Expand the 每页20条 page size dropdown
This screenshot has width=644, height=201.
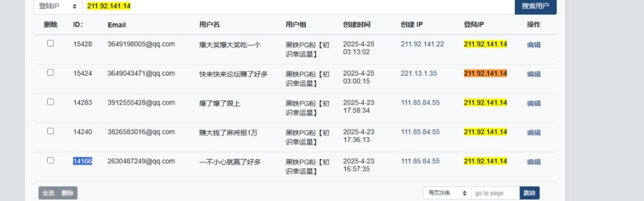(x=447, y=193)
